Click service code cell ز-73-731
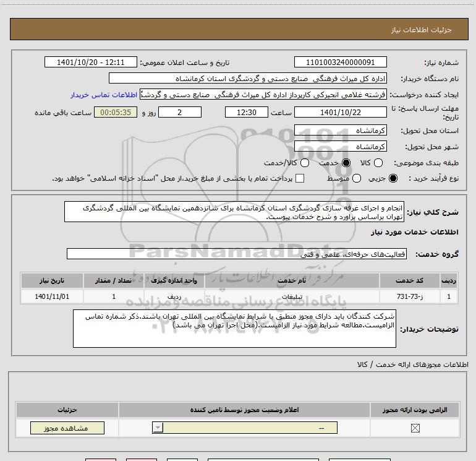 [409, 296]
